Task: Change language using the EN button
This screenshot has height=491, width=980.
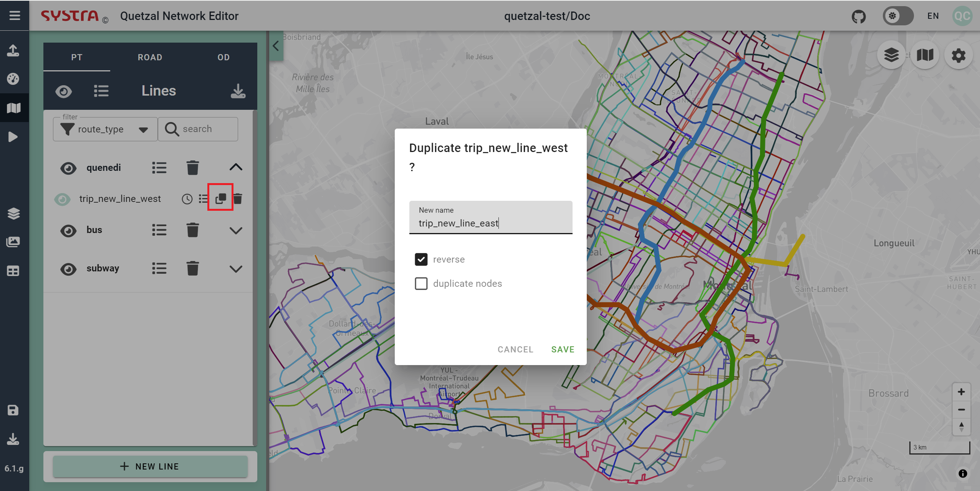Action: (x=933, y=16)
